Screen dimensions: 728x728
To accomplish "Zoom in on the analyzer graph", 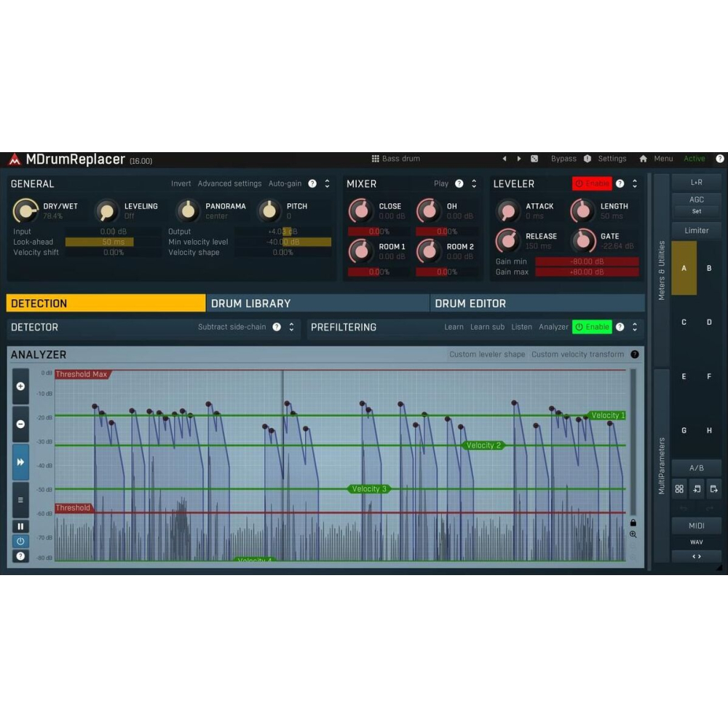I will (x=20, y=386).
